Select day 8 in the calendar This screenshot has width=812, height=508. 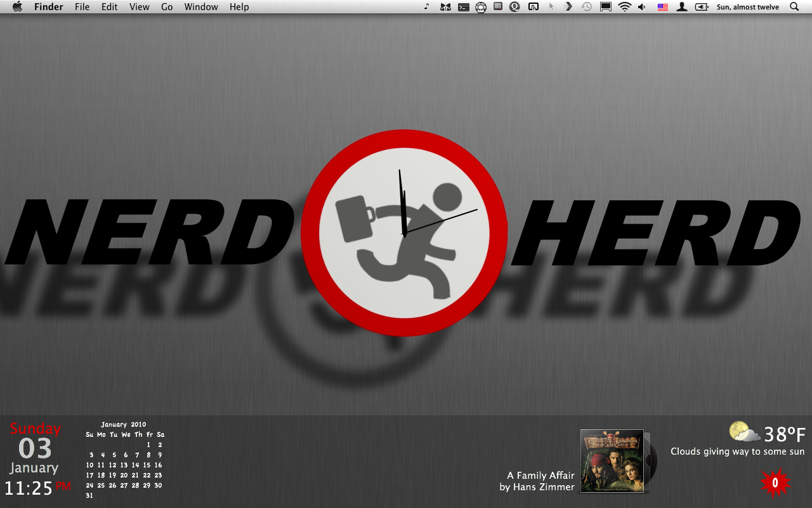(x=148, y=455)
